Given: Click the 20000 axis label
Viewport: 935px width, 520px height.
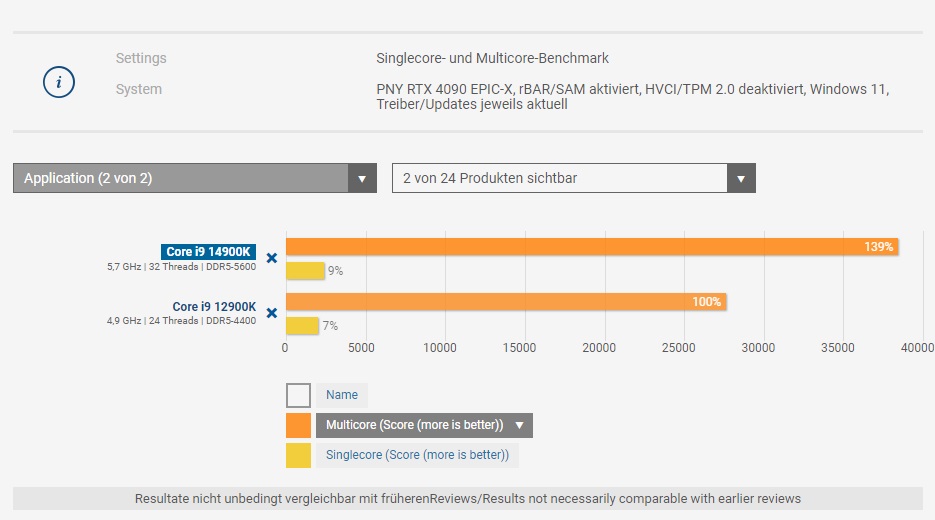Looking at the screenshot, I should click(599, 348).
